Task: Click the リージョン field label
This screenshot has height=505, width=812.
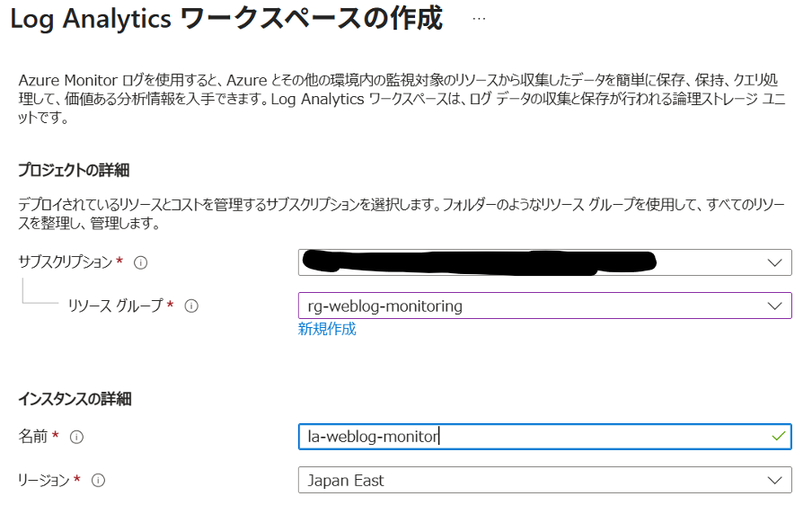Action: click(x=44, y=481)
